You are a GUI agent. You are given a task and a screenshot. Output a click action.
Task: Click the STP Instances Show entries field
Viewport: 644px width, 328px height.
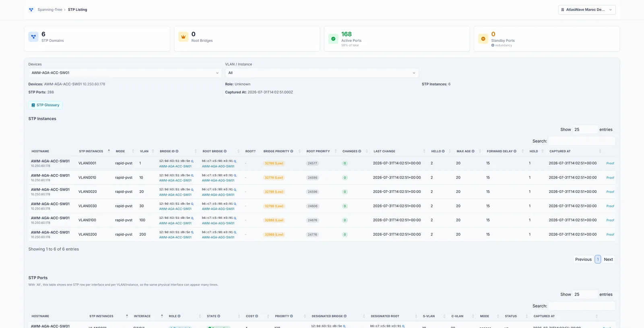pos(585,129)
